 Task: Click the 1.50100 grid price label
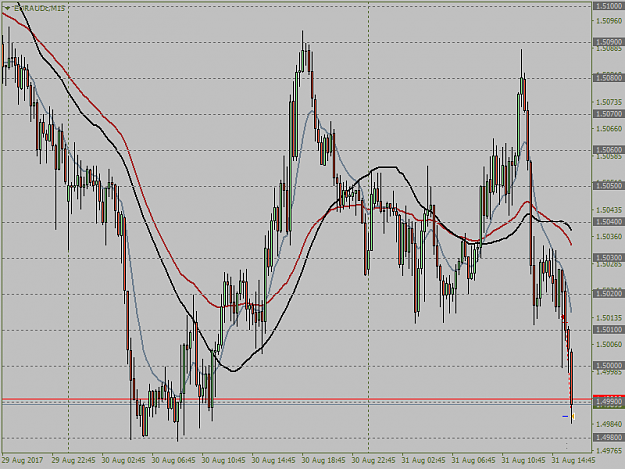tap(609, 330)
